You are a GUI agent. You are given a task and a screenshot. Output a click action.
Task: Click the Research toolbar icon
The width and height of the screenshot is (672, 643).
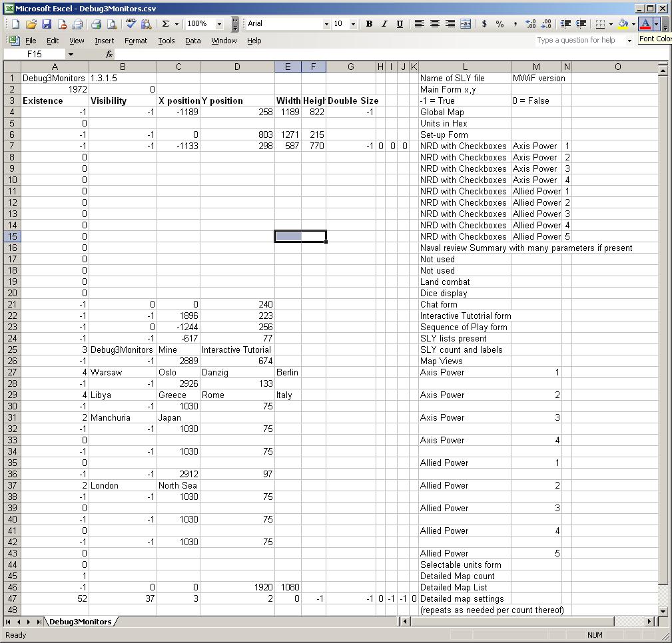point(146,24)
